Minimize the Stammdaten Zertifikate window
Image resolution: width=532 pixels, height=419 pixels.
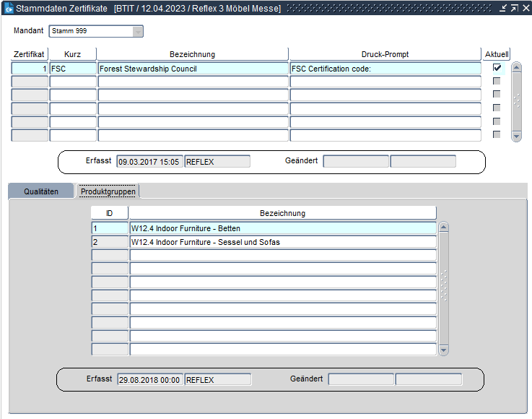[503, 8]
